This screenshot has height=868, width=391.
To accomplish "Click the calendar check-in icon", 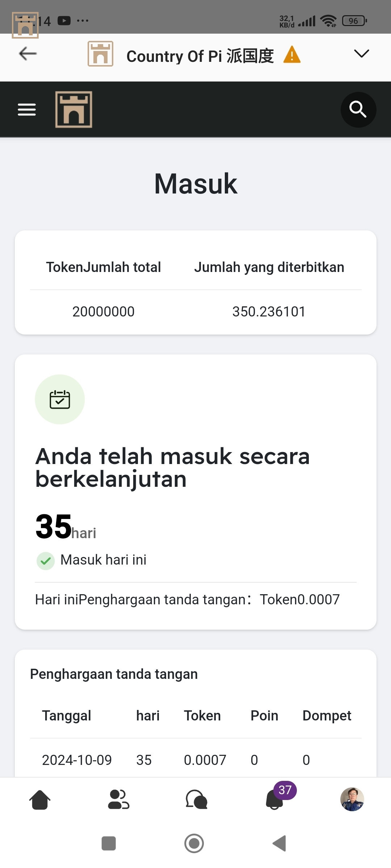I will click(x=60, y=399).
